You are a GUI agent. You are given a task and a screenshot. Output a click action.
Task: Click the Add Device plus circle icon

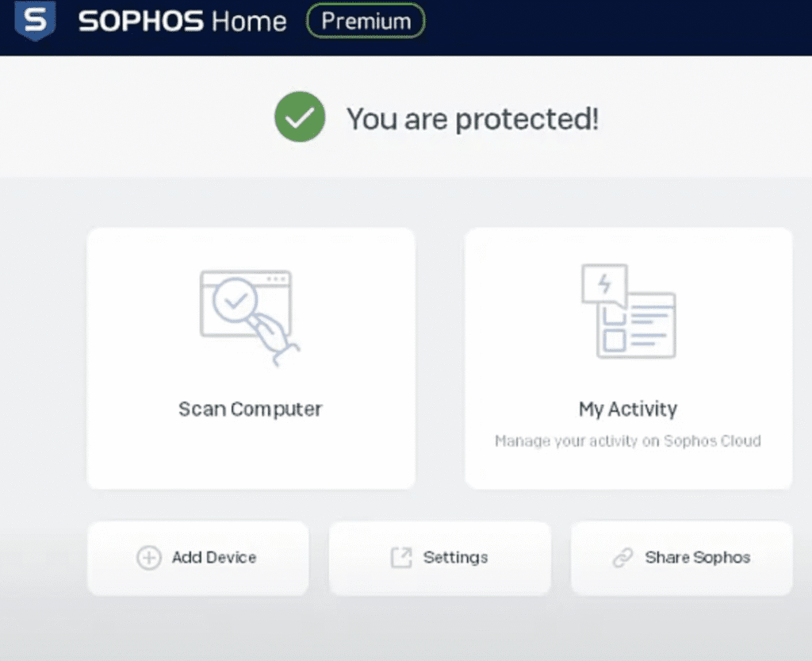click(x=149, y=558)
